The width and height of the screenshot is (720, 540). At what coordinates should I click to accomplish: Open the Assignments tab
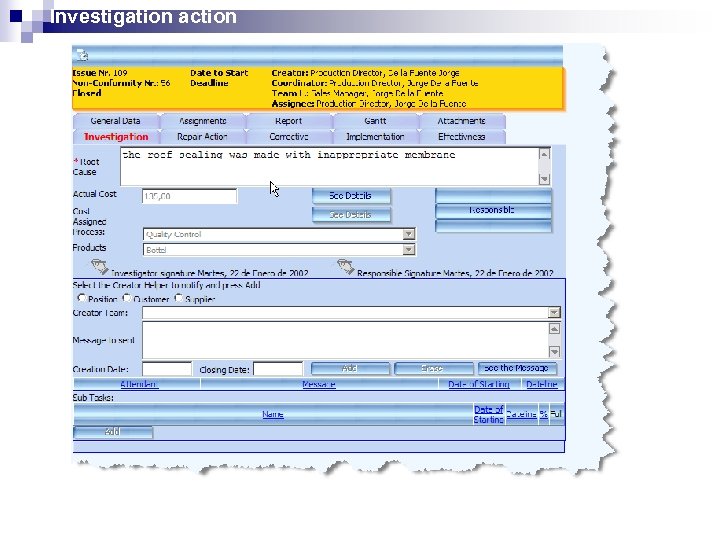tap(202, 121)
